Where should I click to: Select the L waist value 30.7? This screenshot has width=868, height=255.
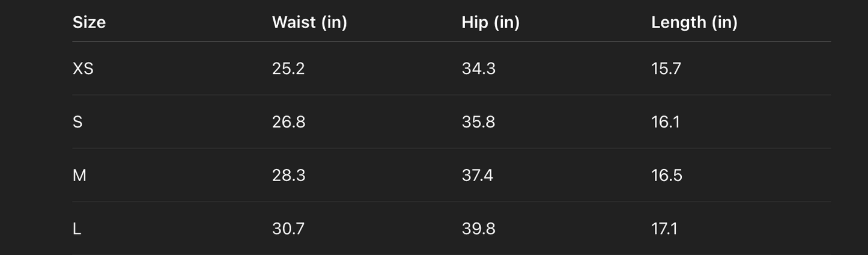pos(288,229)
